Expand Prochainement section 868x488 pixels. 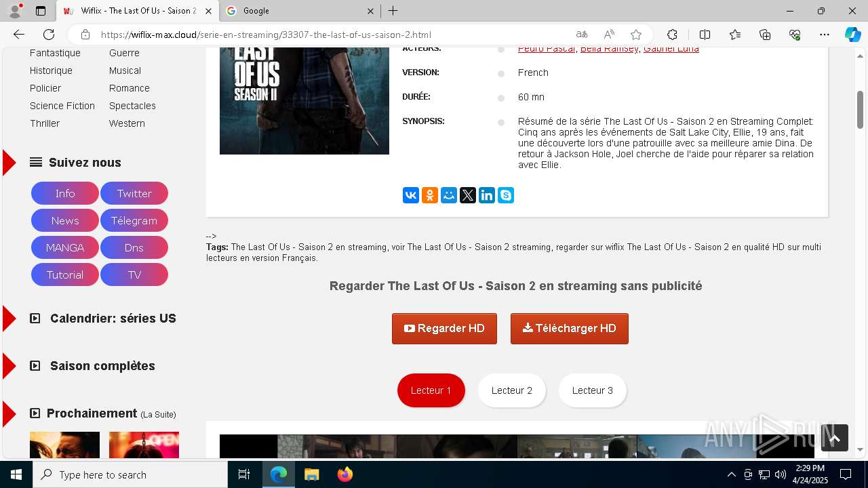(103, 413)
